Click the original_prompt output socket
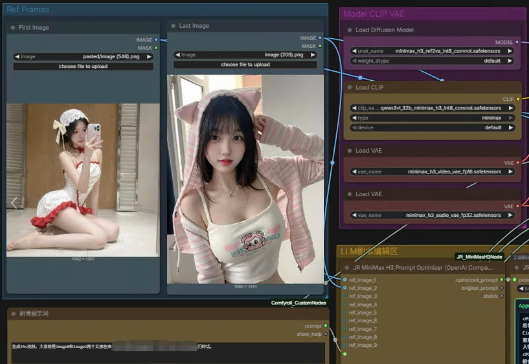This screenshot has width=529, height=364. [502, 288]
